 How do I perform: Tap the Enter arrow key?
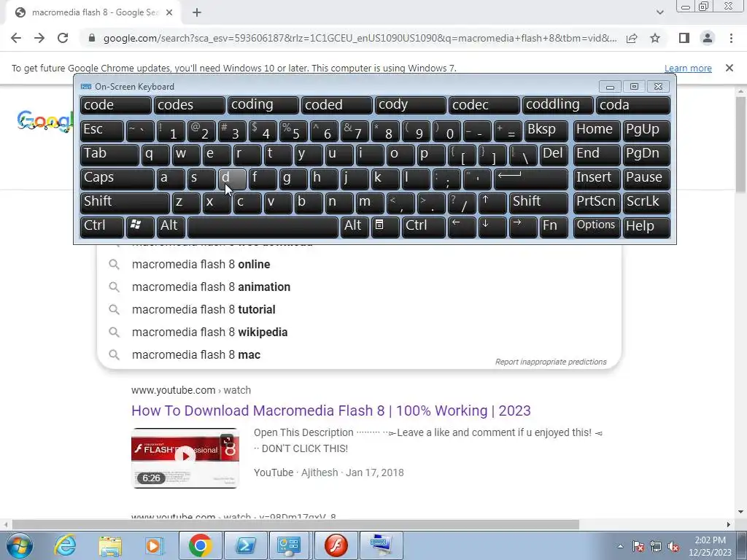[531, 179]
